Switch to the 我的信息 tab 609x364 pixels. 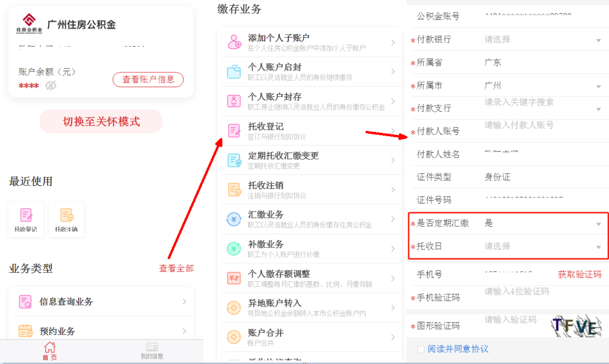point(152,351)
